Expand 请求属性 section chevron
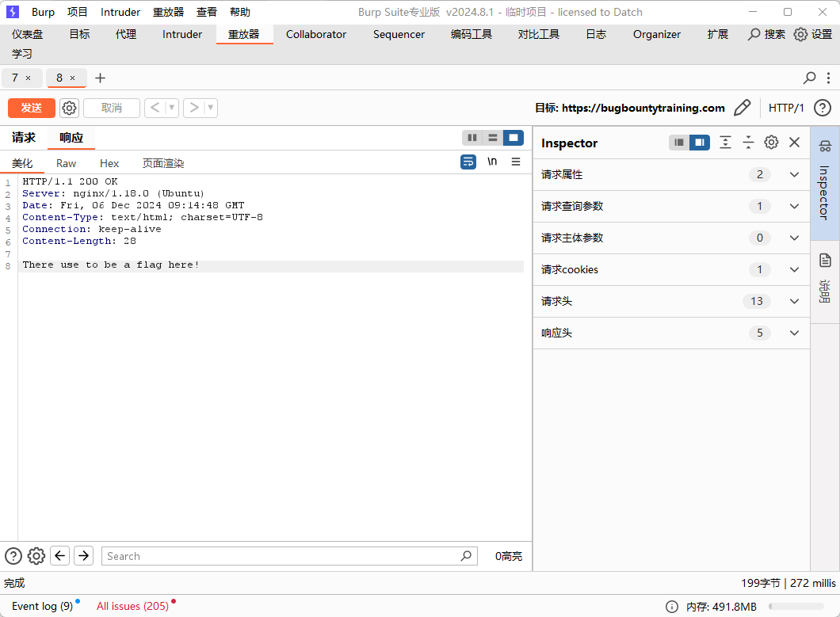 pos(795,174)
